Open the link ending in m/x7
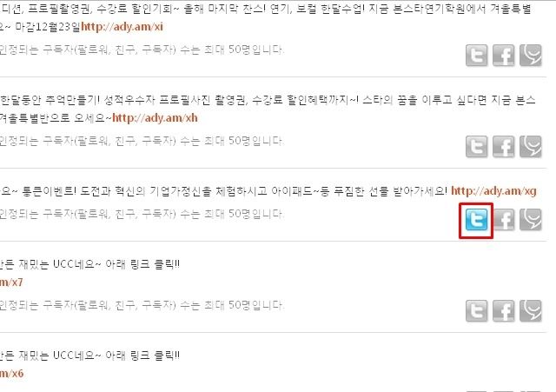The image size is (556, 392). [11, 282]
